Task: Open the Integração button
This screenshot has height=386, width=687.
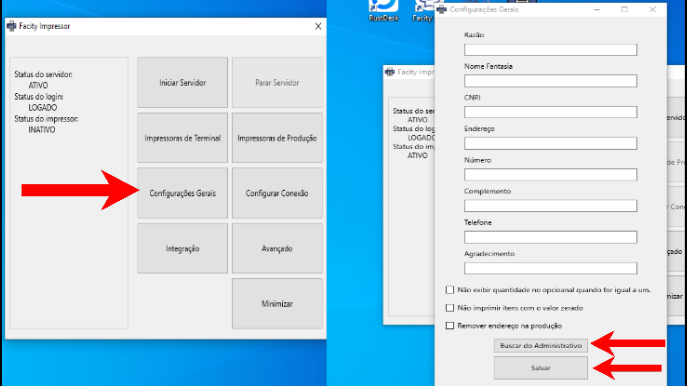Action: point(182,248)
